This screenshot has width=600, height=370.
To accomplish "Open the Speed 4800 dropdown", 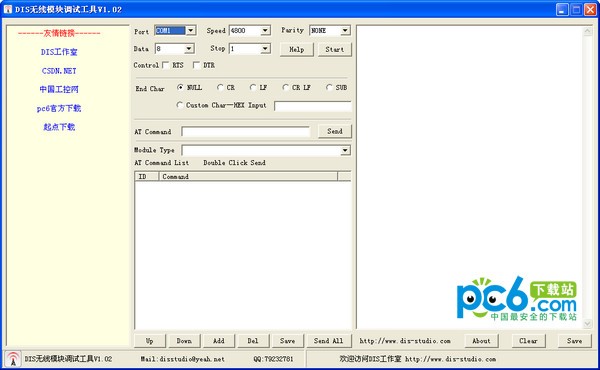I will tap(265, 30).
